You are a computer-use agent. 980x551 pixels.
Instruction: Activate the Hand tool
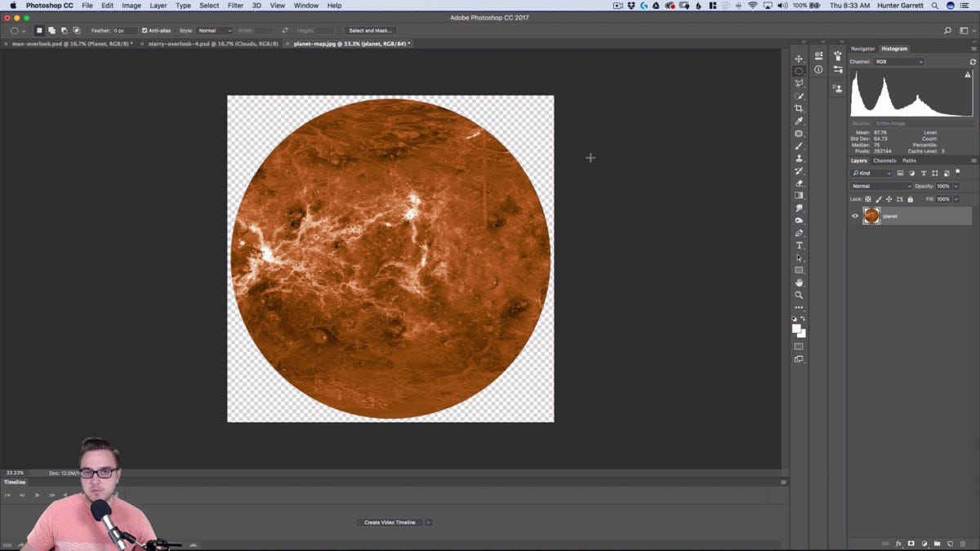(x=799, y=282)
